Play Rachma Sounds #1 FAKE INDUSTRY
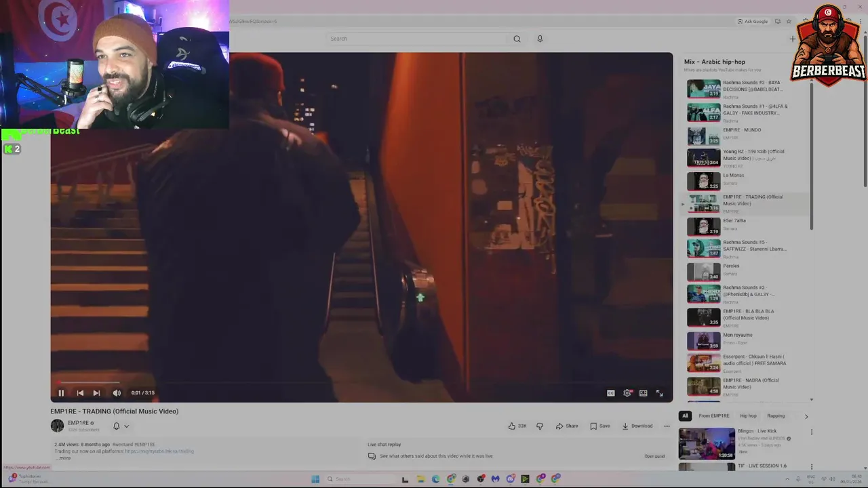 746,112
